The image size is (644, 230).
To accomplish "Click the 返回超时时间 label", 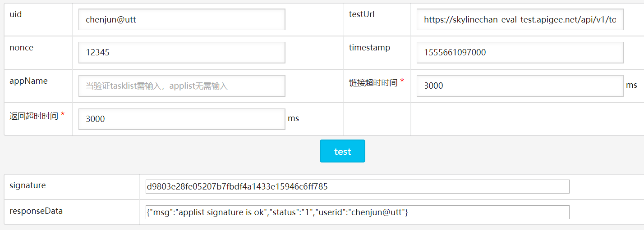I will pyautogui.click(x=34, y=116).
